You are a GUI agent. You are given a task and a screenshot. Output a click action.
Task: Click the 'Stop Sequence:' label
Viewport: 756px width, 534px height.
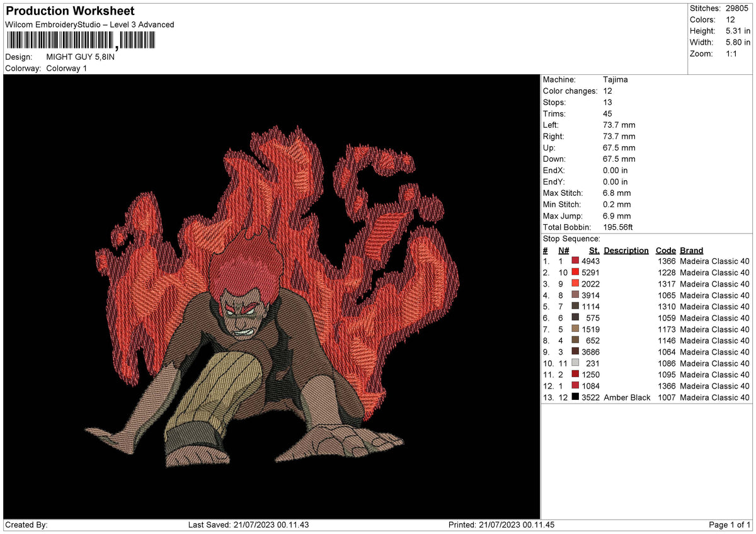(x=571, y=239)
